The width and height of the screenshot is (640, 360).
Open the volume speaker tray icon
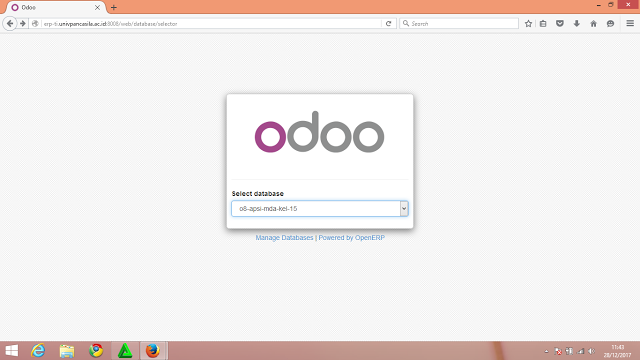[x=592, y=351]
